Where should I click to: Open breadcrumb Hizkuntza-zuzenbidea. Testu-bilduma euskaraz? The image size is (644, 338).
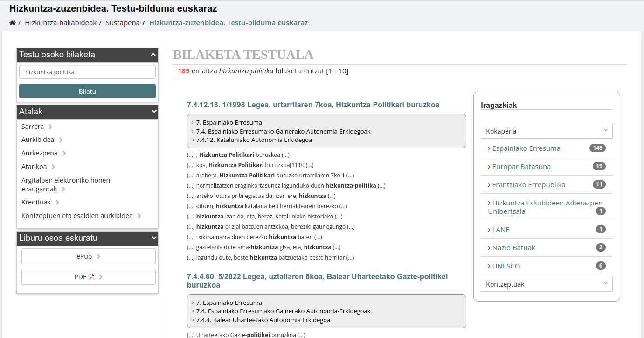point(229,23)
